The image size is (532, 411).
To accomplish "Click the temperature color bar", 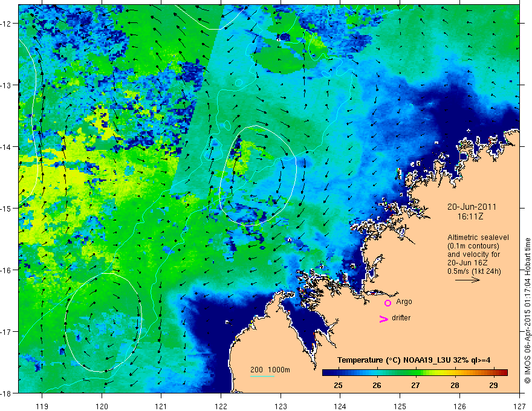I will coord(415,373).
